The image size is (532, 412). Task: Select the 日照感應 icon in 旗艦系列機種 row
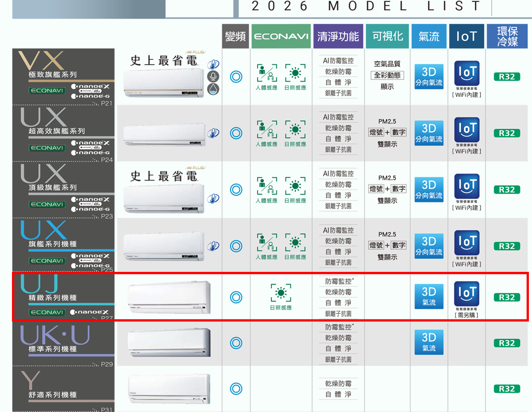[x=295, y=243]
